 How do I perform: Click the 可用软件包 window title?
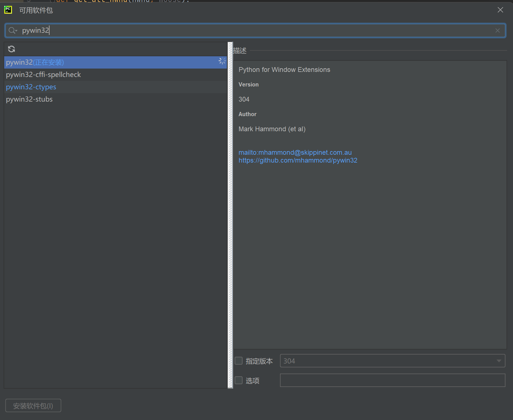pos(36,10)
